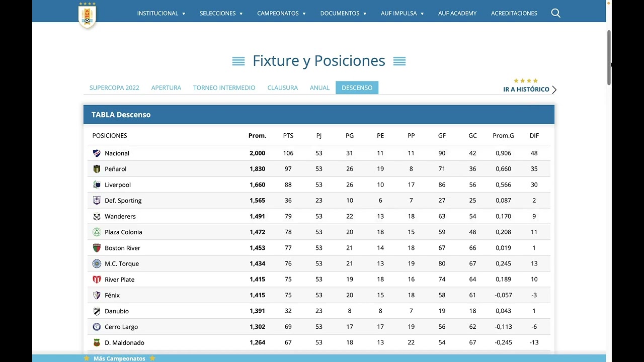This screenshot has height=362, width=644.
Task: Click the Cerro Largo team crest
Action: pos(97,327)
